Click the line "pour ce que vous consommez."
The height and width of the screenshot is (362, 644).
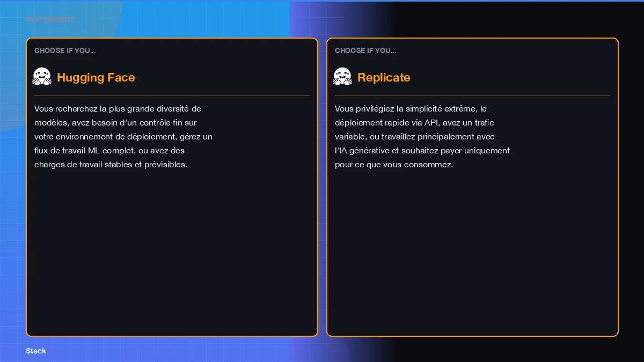click(x=394, y=165)
